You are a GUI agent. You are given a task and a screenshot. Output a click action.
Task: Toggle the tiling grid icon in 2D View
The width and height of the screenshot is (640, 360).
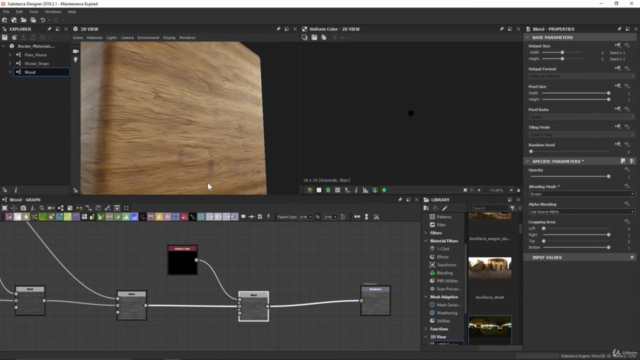click(338, 190)
